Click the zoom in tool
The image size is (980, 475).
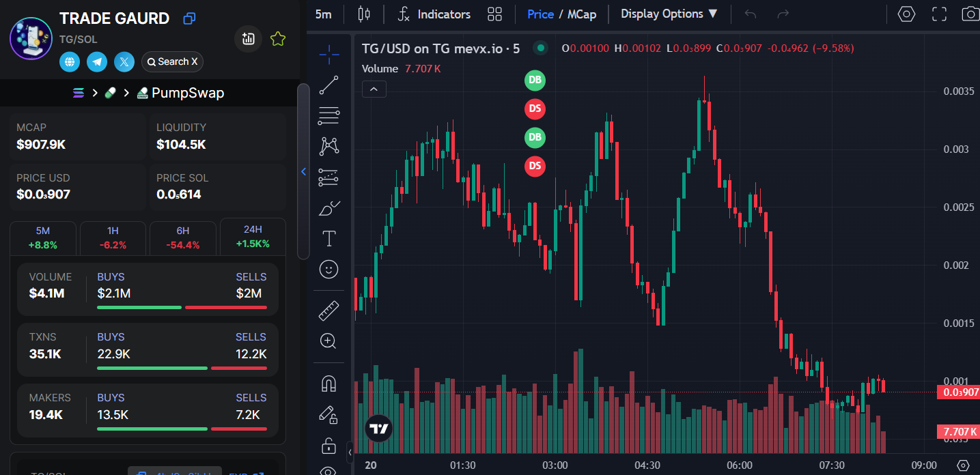pyautogui.click(x=328, y=341)
